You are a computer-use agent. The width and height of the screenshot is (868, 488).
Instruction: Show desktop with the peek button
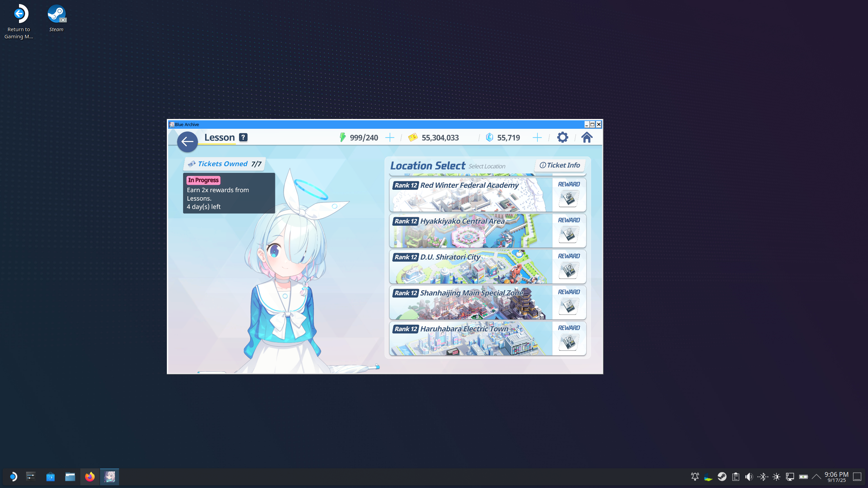pos(857,477)
